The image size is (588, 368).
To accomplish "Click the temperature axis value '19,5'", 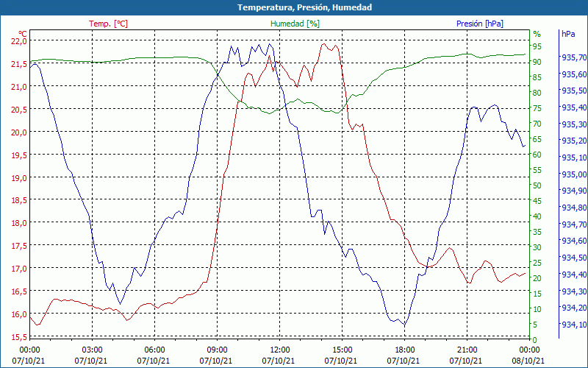I will pos(20,155).
